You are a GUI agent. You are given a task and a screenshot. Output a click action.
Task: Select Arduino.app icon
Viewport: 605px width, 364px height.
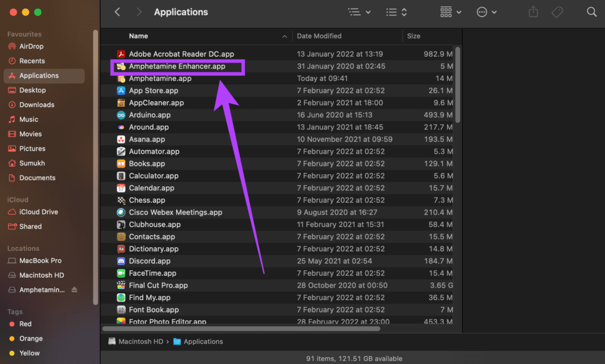point(121,115)
